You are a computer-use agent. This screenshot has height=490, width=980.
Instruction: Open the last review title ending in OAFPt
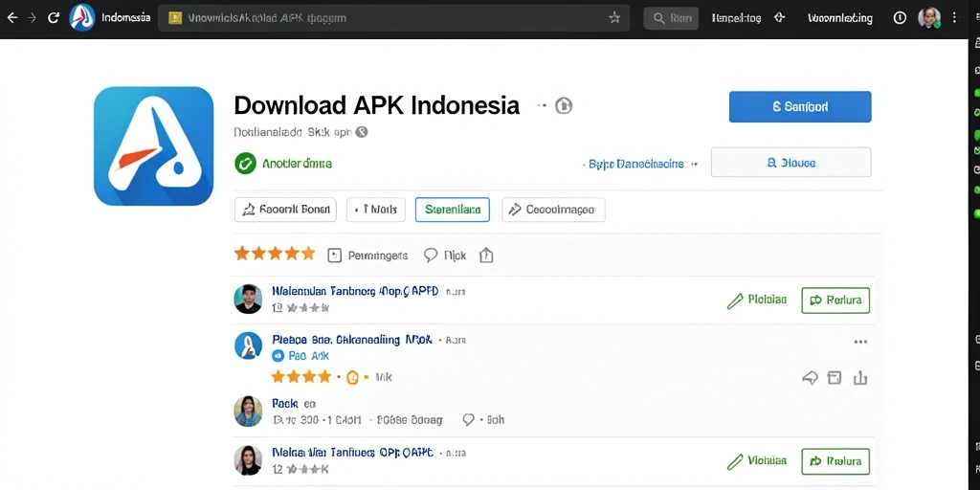(x=353, y=453)
